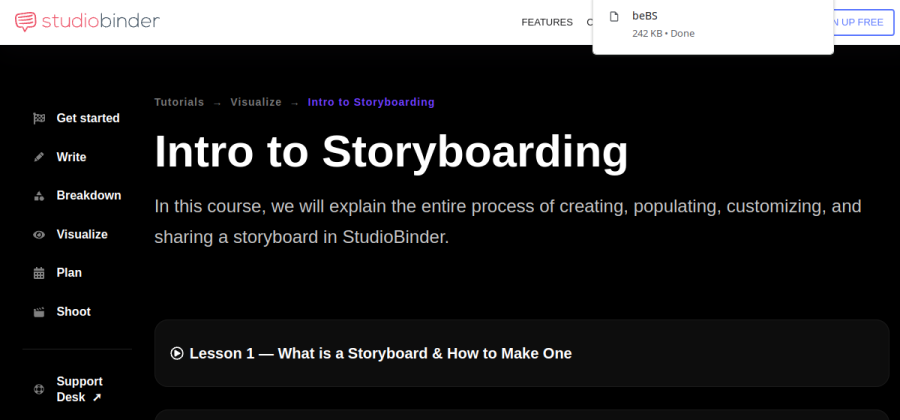This screenshot has height=420, width=900.
Task: Click the 242 KB • Done download status
Action: (x=664, y=33)
